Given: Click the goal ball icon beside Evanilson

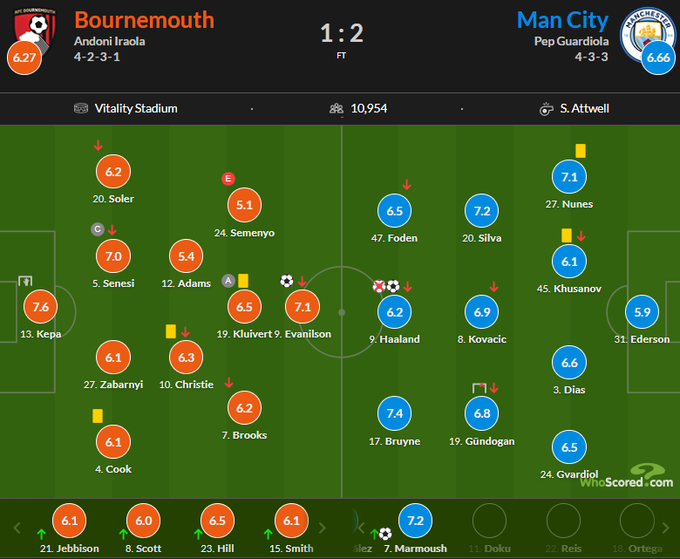Looking at the screenshot, I should coord(287,281).
